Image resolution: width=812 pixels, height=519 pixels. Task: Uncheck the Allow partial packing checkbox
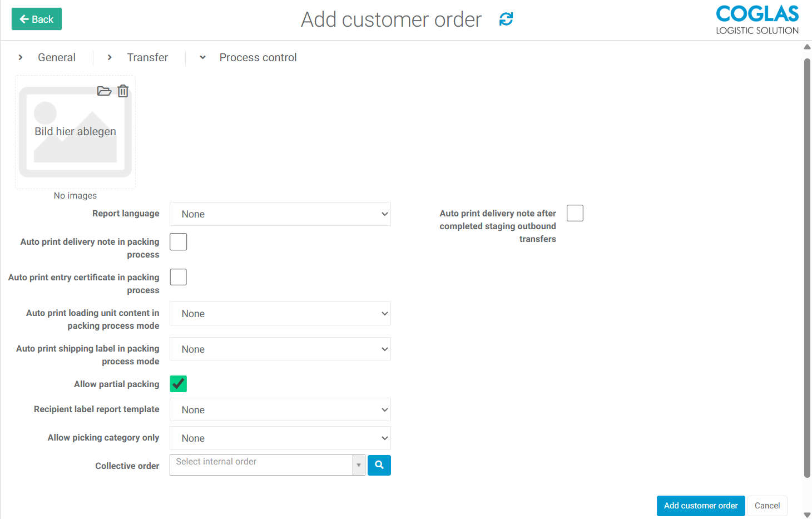click(178, 384)
